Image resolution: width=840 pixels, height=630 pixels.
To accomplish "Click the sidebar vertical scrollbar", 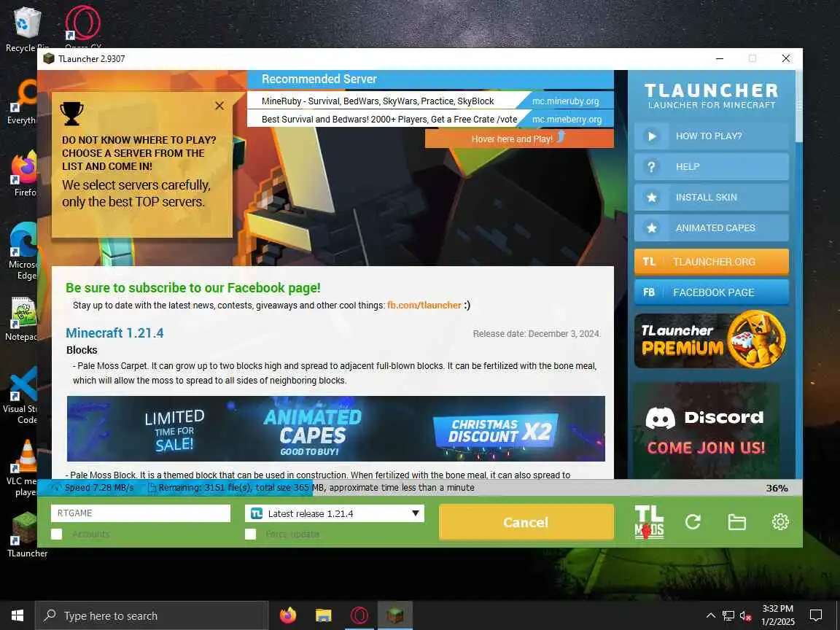I will tap(798, 273).
